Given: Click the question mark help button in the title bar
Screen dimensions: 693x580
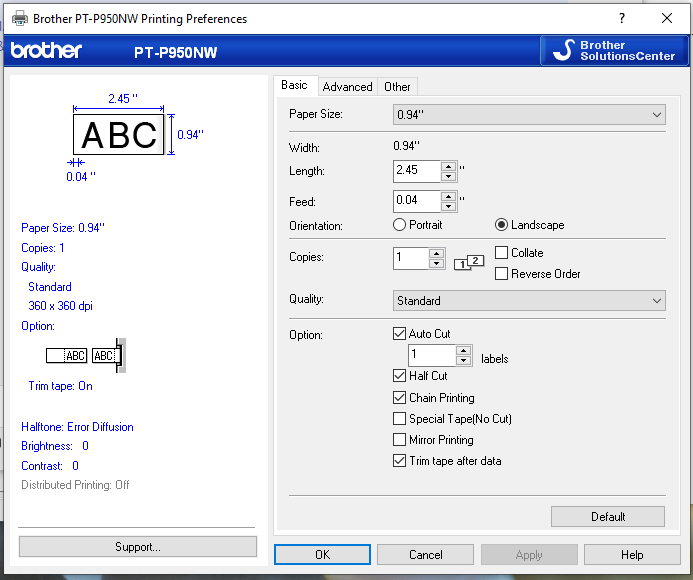Looking at the screenshot, I should [x=622, y=18].
